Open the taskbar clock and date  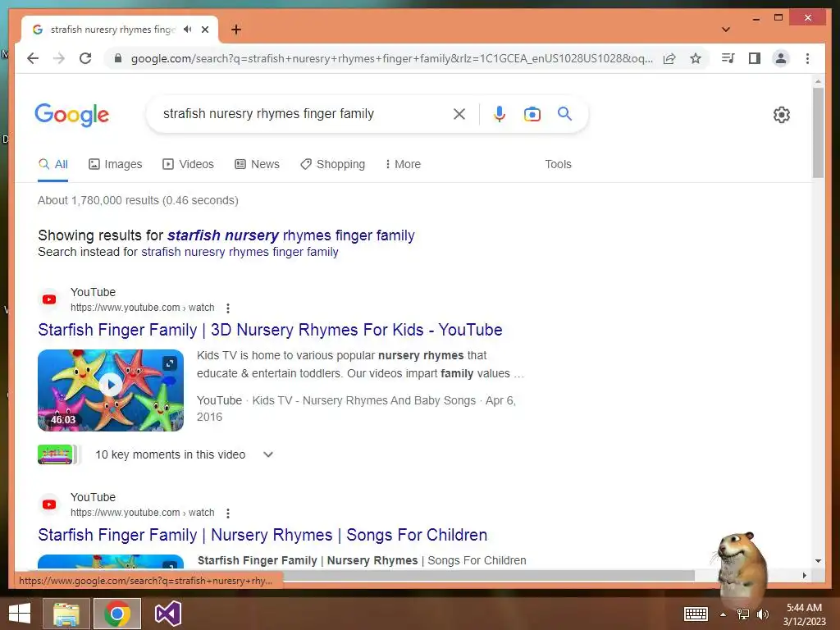point(804,614)
